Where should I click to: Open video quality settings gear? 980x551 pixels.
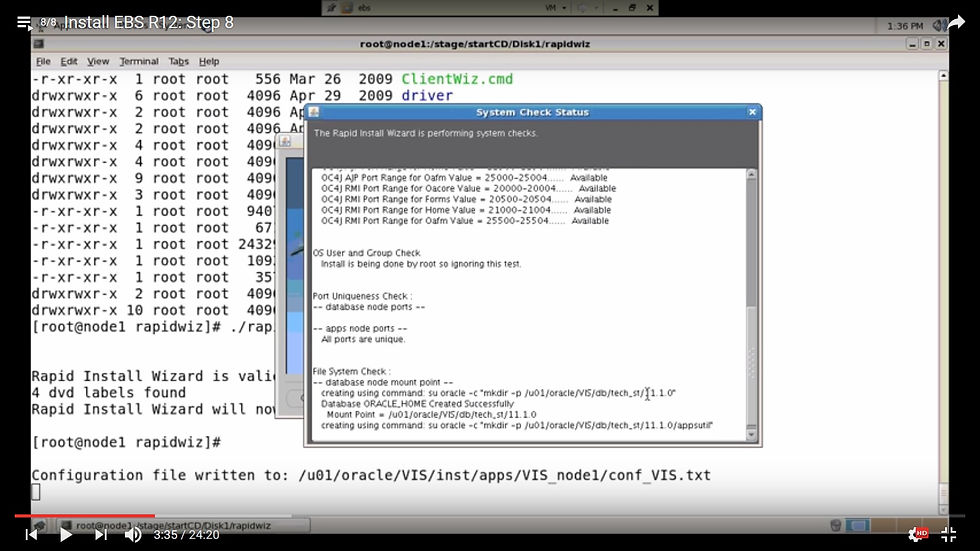(917, 534)
